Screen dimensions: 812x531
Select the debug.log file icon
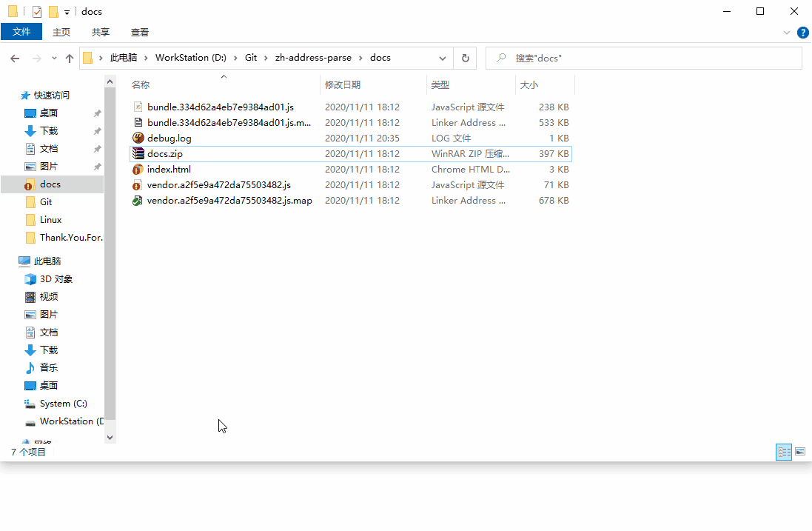138,138
